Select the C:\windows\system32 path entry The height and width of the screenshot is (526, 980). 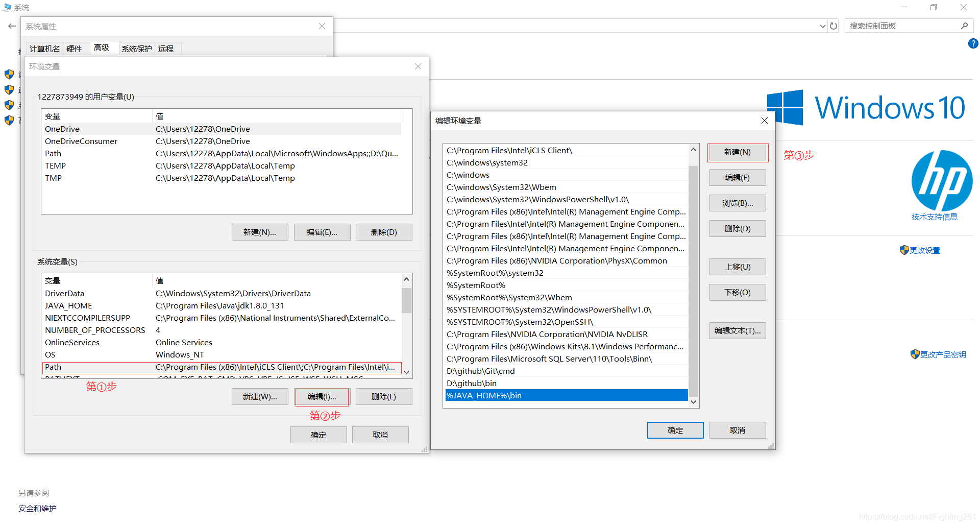(x=567, y=163)
